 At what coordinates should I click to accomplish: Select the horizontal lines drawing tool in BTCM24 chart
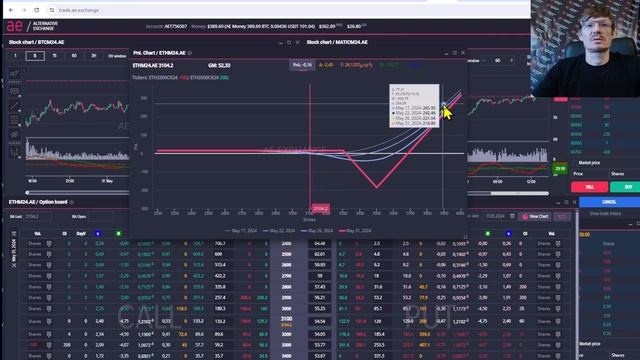tap(14, 120)
